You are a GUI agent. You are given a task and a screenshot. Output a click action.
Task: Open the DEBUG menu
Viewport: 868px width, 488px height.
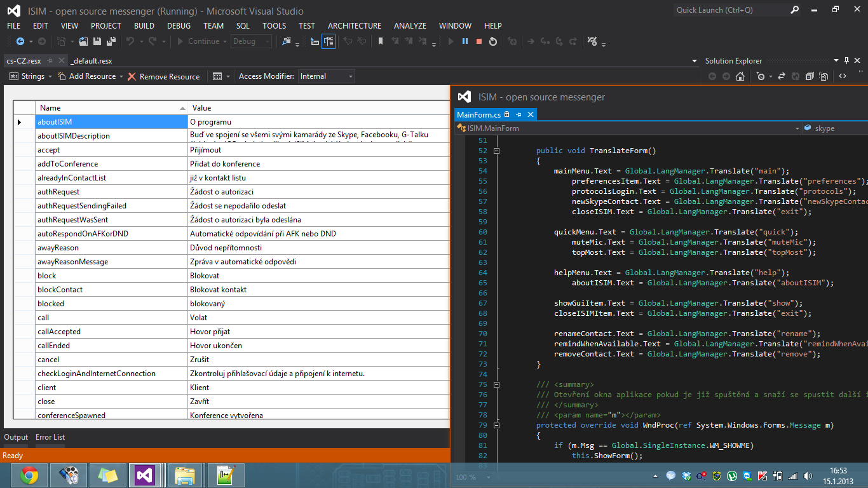click(179, 26)
